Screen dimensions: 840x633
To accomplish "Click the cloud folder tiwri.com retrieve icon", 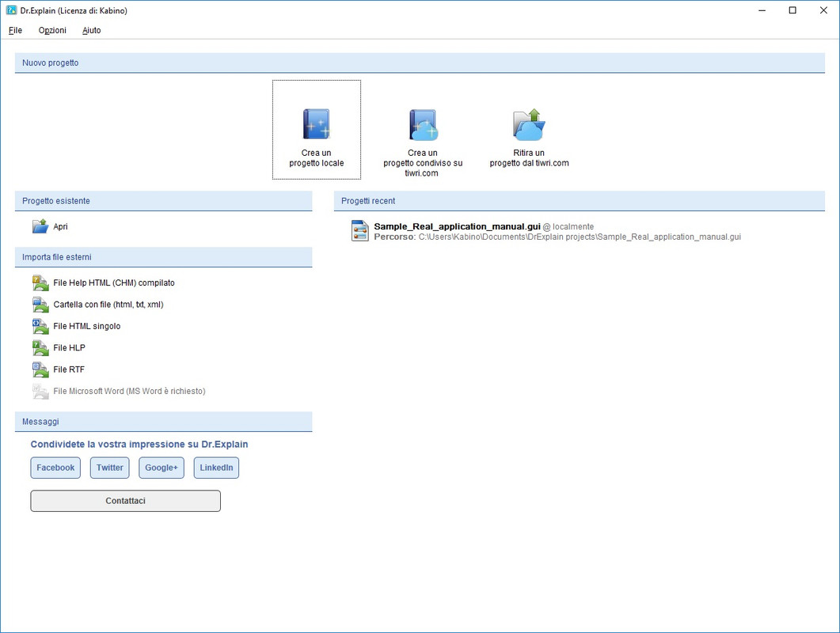I will coord(530,124).
